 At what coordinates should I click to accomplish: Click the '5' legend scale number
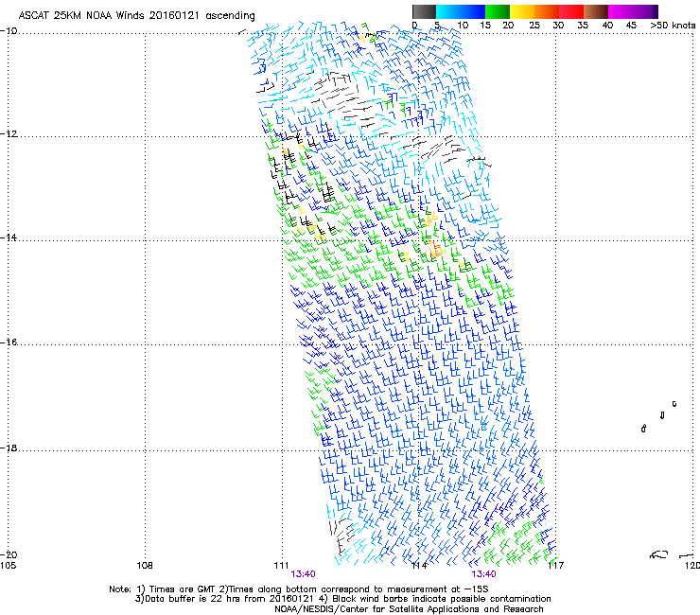click(x=437, y=26)
